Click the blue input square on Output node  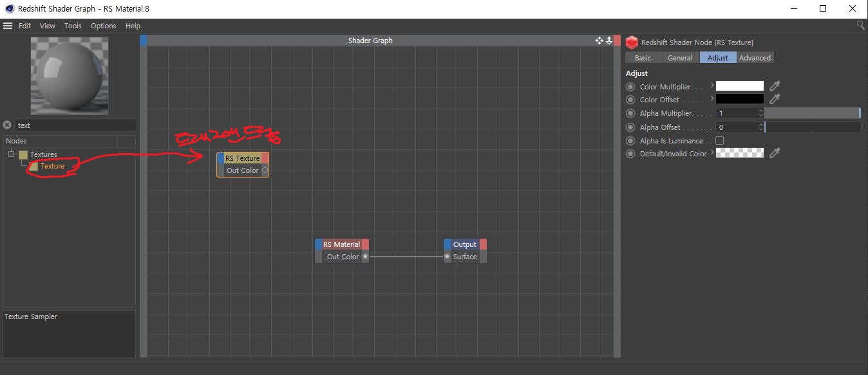(447, 244)
